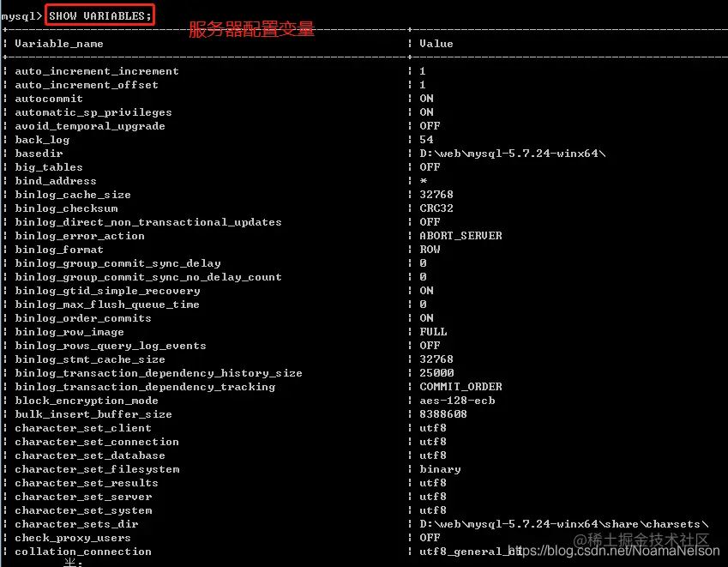Select character_set_results variable name
728x567 pixels.
click(x=87, y=483)
